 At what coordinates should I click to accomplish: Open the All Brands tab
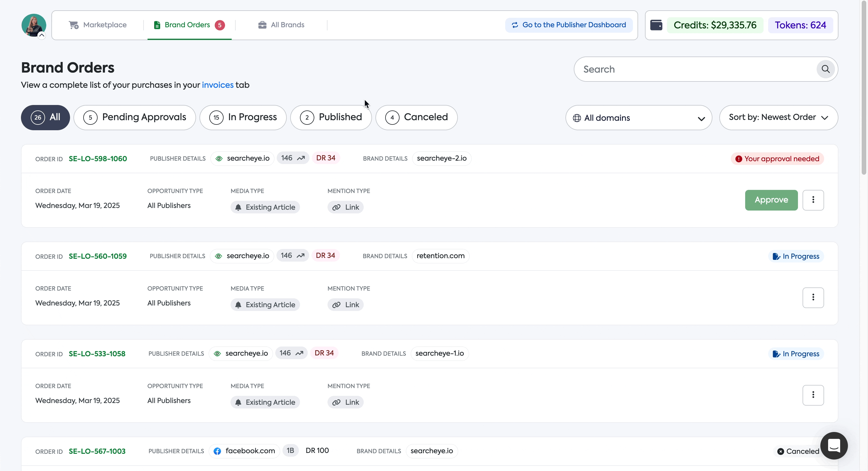point(281,25)
